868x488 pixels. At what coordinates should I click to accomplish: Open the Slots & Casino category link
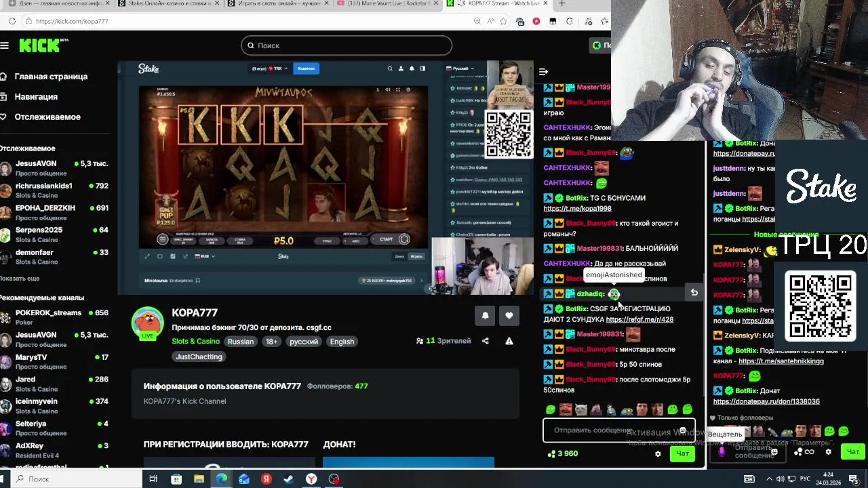[x=195, y=341]
